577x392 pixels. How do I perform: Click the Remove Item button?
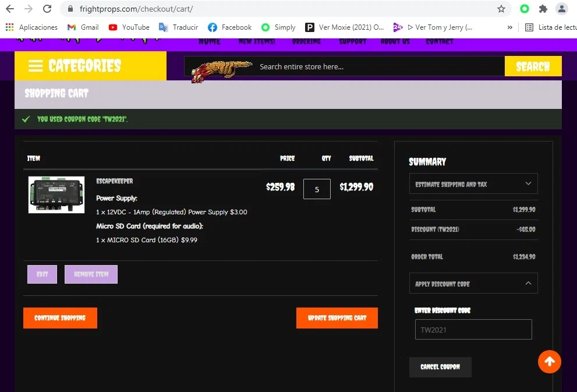pos(91,274)
